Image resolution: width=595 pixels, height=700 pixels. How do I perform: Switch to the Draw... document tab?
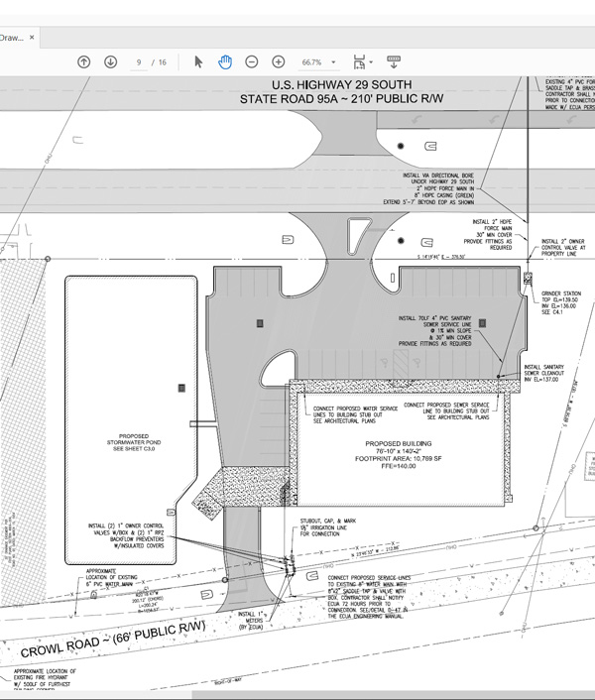[x=10, y=38]
